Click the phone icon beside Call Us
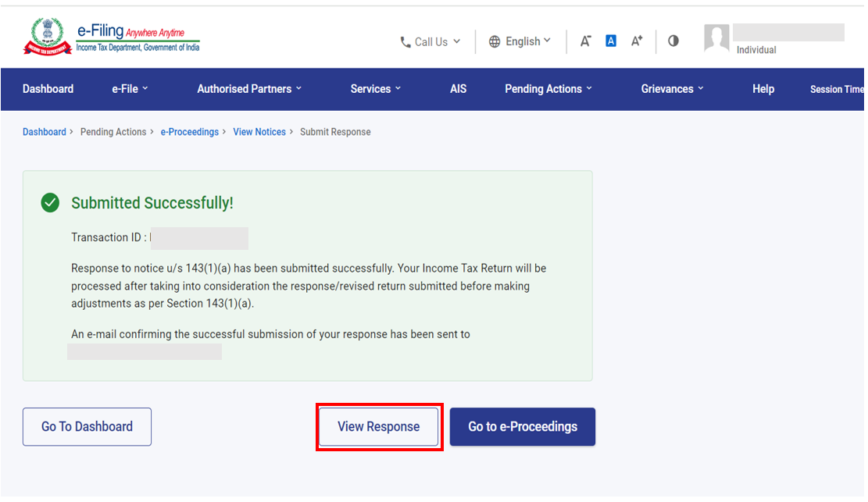The width and height of the screenshot is (868, 502). [405, 42]
